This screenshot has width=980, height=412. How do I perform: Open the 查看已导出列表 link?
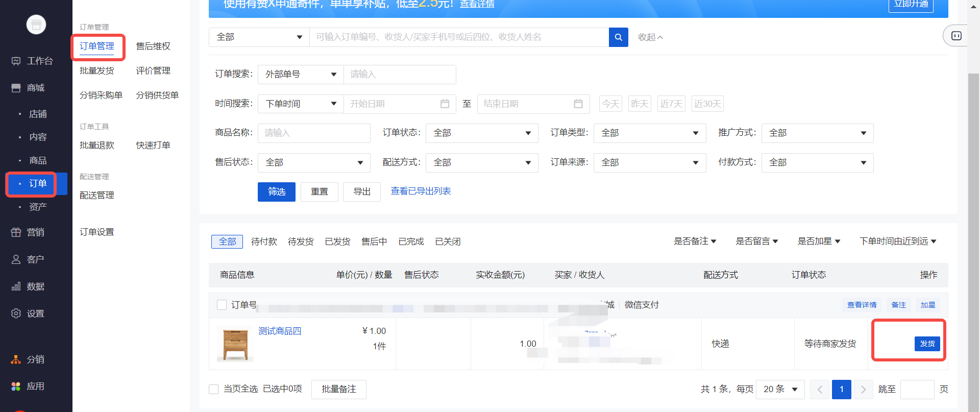click(x=421, y=191)
